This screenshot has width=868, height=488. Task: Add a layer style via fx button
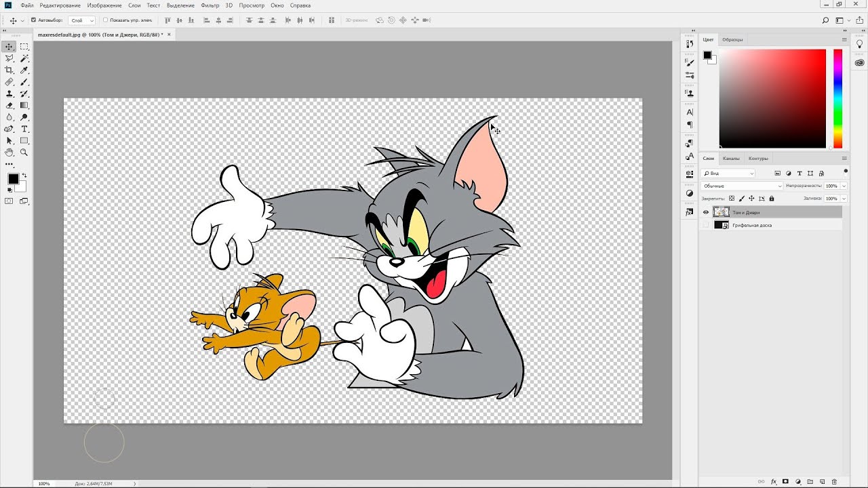click(x=773, y=481)
